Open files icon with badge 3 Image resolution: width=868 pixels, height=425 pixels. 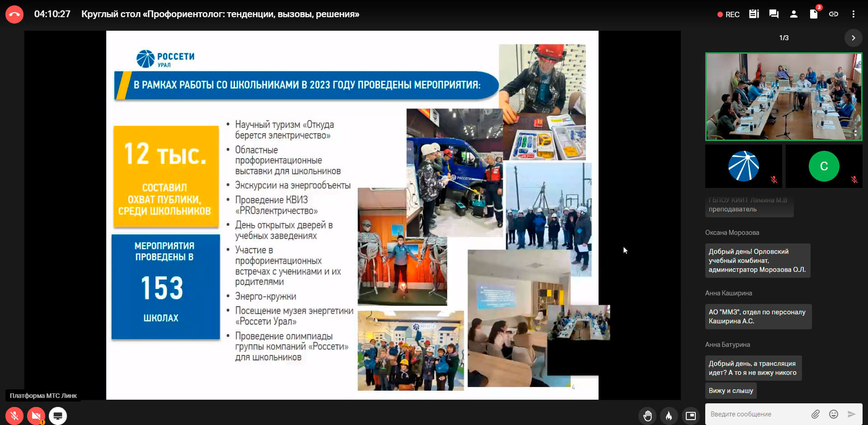click(x=813, y=14)
